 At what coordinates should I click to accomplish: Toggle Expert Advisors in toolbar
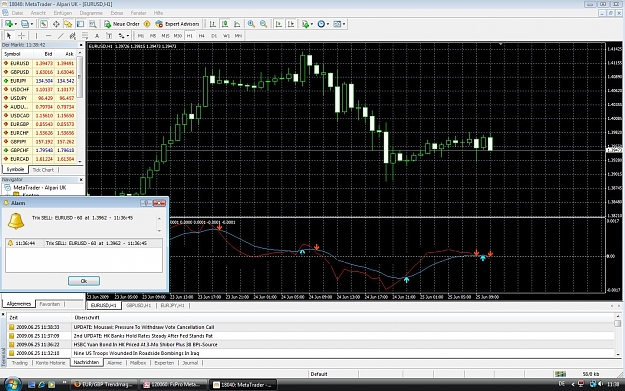177,24
